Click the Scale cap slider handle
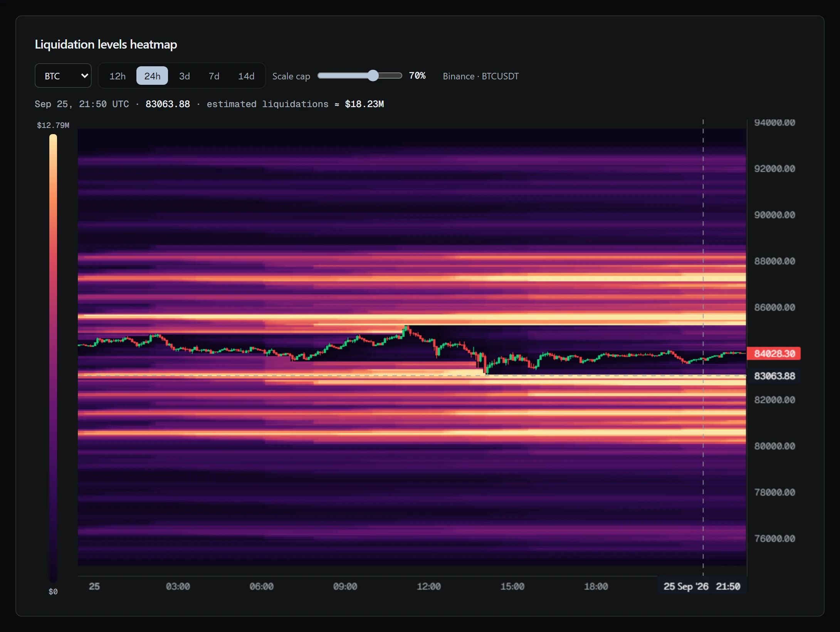The width and height of the screenshot is (840, 632). 373,76
